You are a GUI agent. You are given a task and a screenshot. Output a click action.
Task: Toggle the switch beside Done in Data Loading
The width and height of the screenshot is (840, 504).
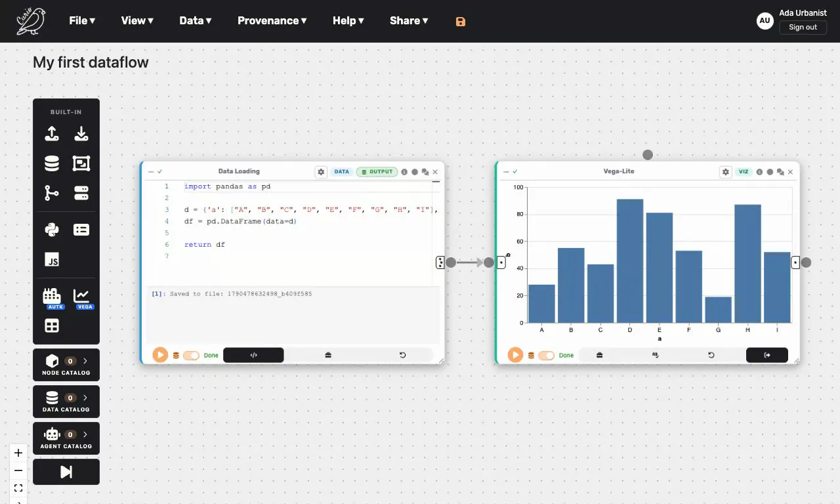click(191, 355)
